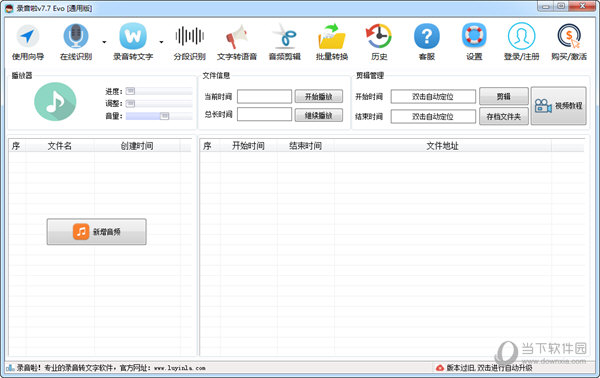Open 存档文件夹 archive folder
Screen dimensions: 600x378
pyautogui.click(x=504, y=116)
